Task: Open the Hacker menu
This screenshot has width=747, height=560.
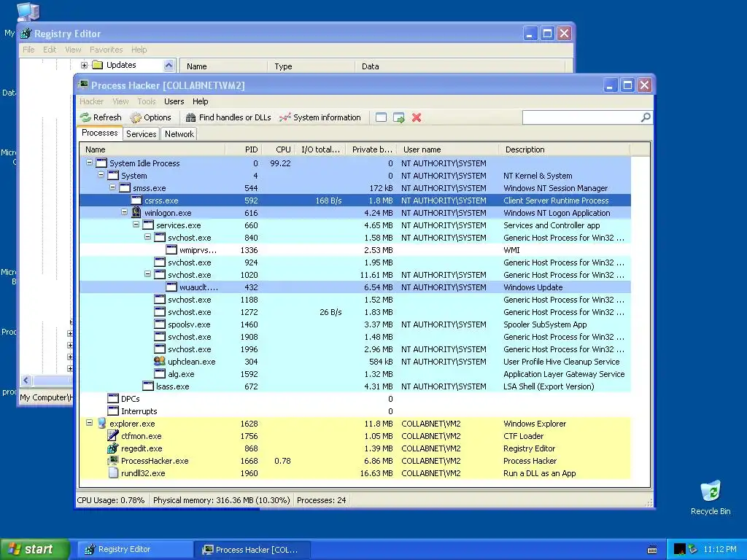Action: (x=91, y=101)
